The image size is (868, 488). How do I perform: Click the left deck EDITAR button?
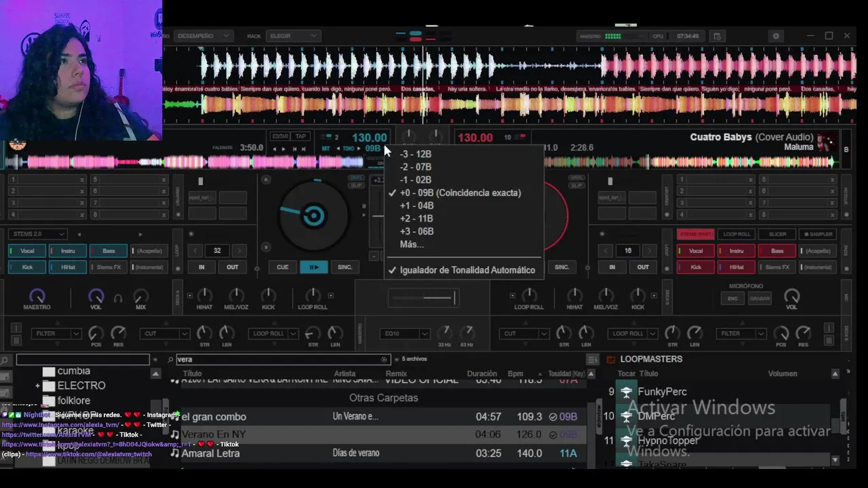(x=279, y=136)
